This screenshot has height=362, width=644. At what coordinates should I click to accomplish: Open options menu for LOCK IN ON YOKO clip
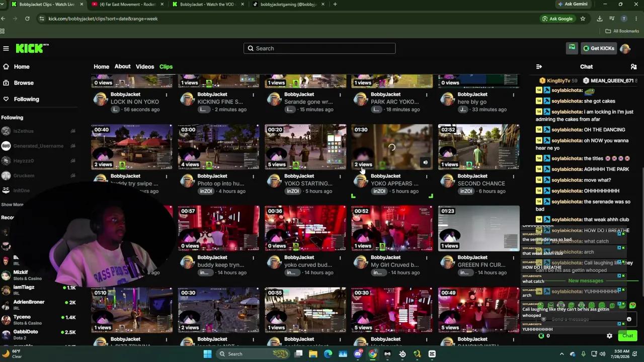[167, 95]
